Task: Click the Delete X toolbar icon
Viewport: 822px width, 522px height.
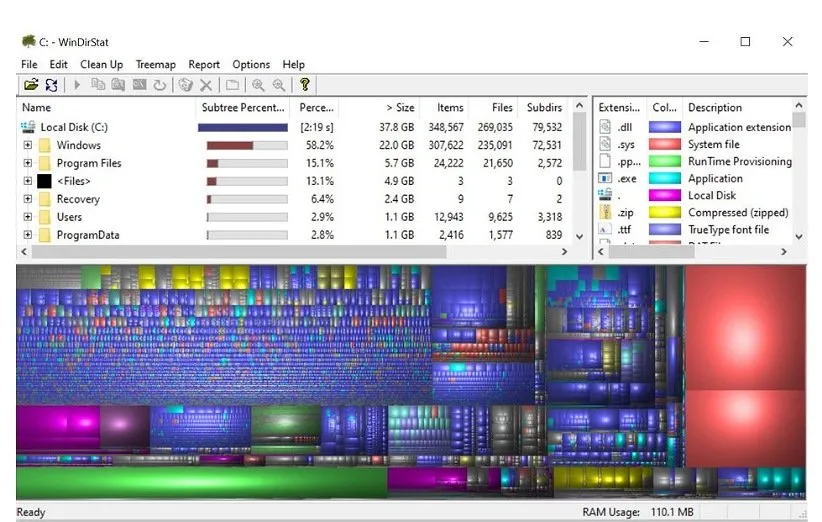Action: click(206, 86)
